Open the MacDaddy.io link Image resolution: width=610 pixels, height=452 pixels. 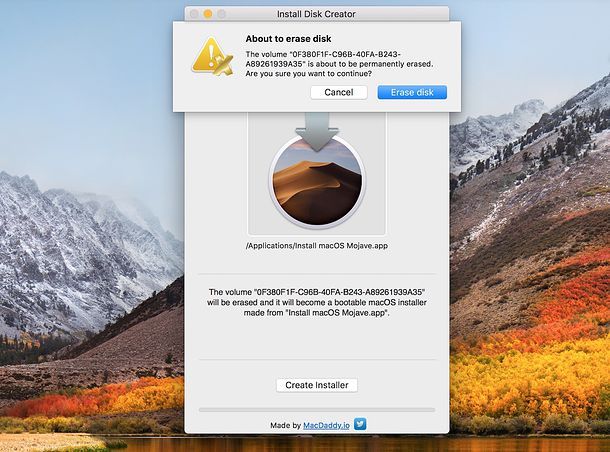[x=326, y=425]
